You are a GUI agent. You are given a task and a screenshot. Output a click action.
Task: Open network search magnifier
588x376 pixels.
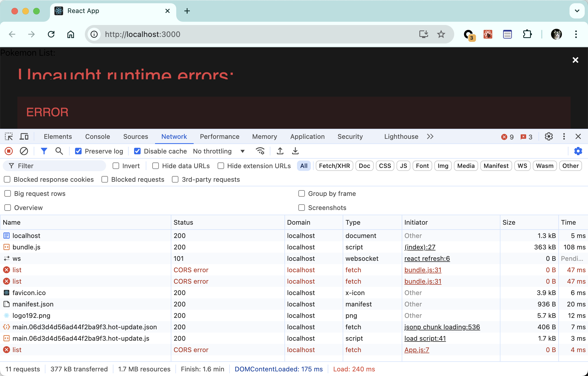[x=59, y=151]
